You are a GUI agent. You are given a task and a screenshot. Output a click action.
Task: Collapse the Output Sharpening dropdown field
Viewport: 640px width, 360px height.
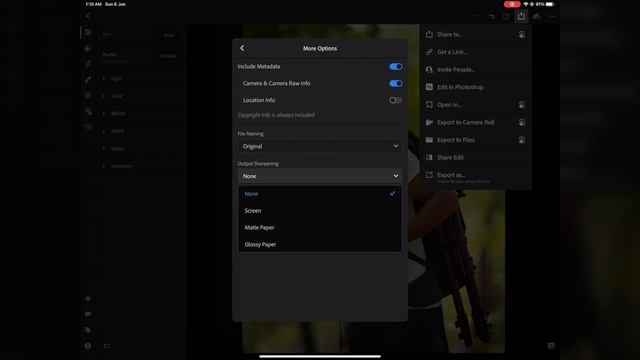click(x=320, y=176)
